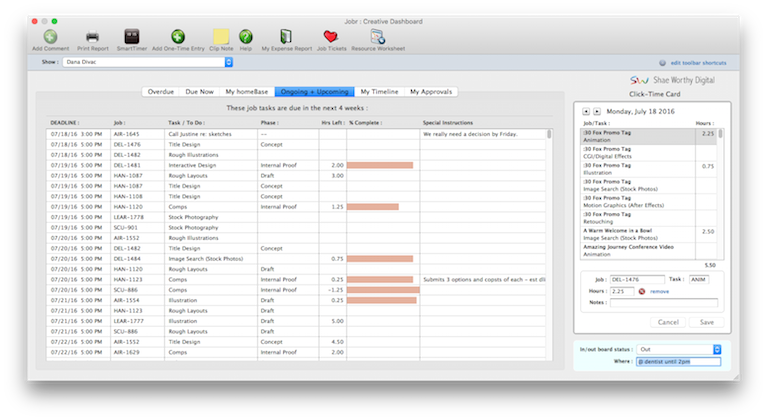Open Job Tickets heart icon
The width and height of the screenshot is (767, 420).
[x=330, y=36]
